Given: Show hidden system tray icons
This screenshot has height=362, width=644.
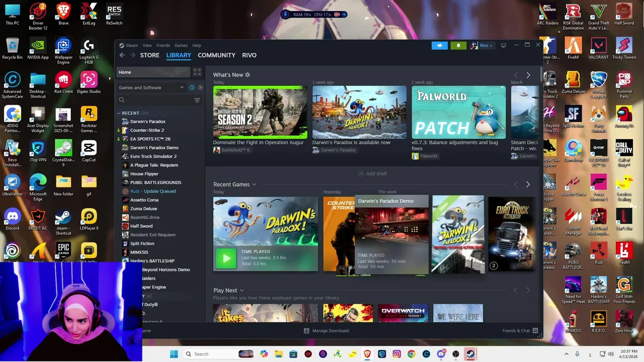Looking at the screenshot, I should 566,354.
